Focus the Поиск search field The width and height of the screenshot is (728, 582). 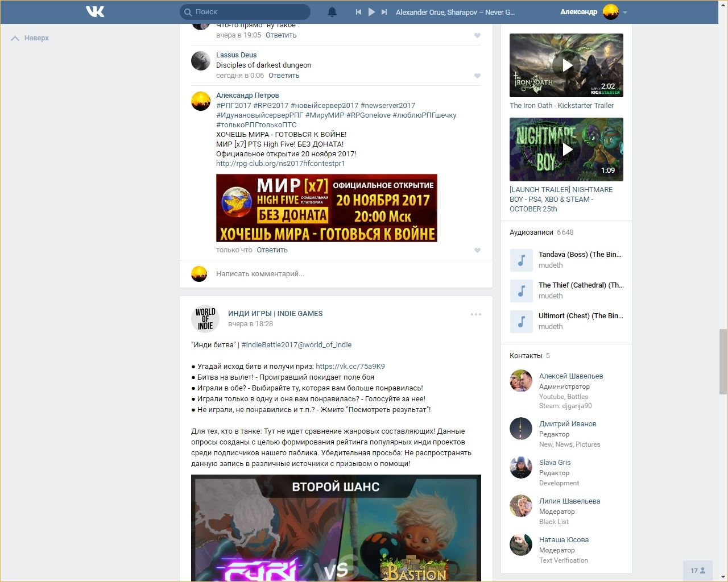[245, 12]
